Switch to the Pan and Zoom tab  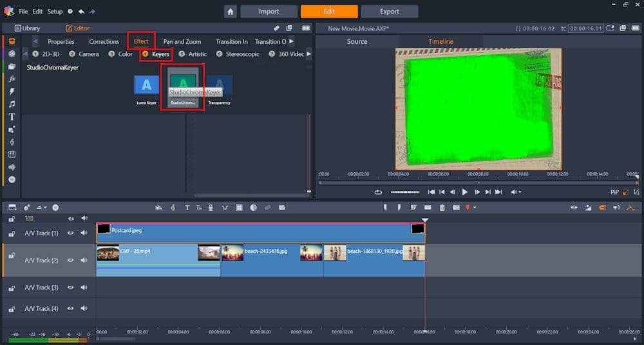click(182, 41)
